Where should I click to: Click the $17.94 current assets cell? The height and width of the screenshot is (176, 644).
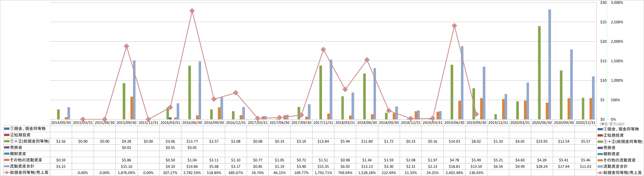click(x=563, y=166)
